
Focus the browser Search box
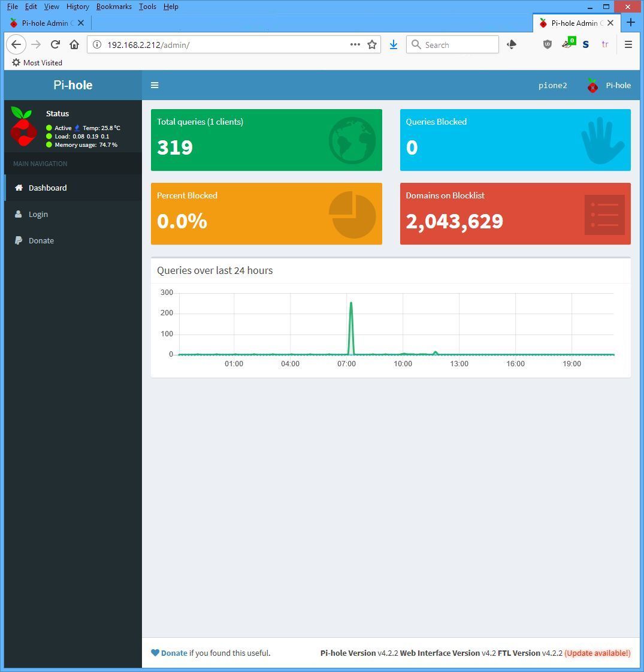(x=453, y=44)
